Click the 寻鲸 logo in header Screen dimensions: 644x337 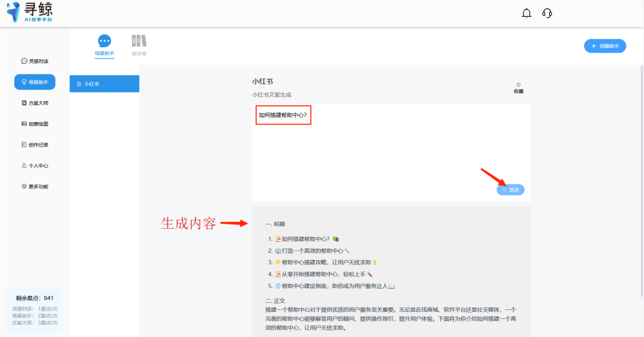point(30,12)
